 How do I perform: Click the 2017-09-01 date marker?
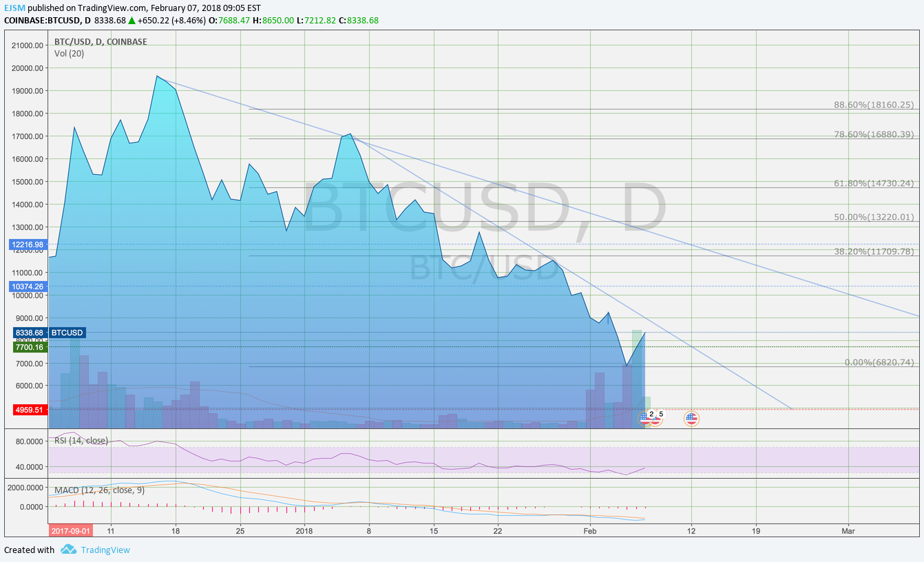click(x=71, y=531)
